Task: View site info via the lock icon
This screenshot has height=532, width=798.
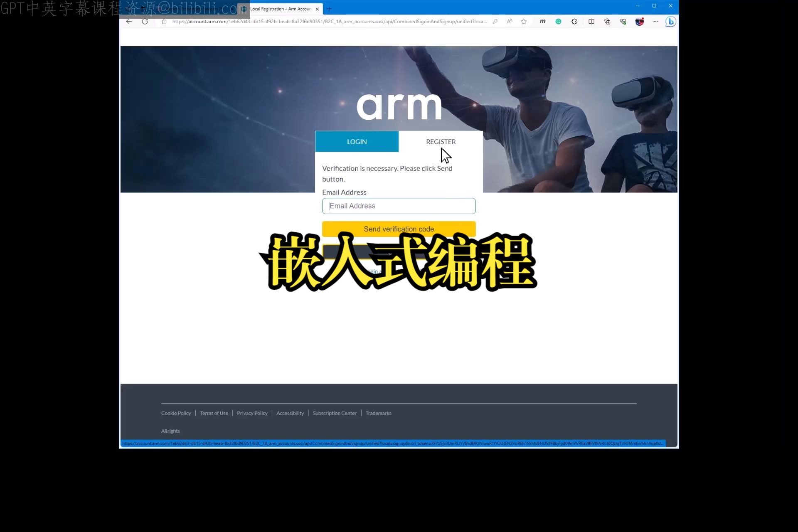Action: click(164, 22)
